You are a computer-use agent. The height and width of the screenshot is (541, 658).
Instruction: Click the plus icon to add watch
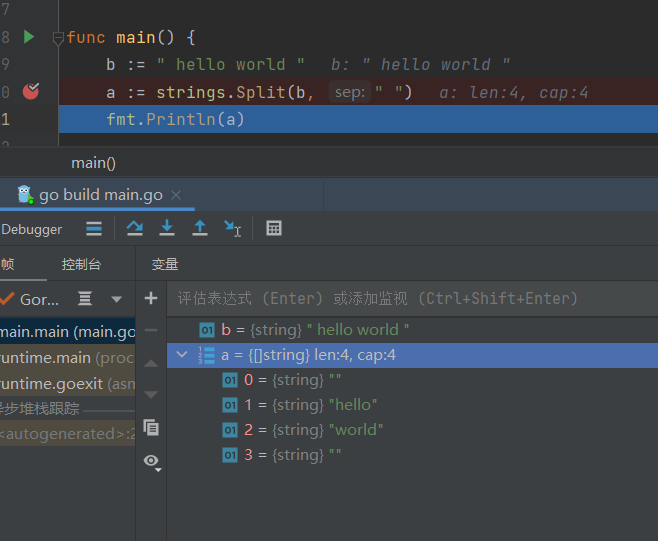coord(151,298)
